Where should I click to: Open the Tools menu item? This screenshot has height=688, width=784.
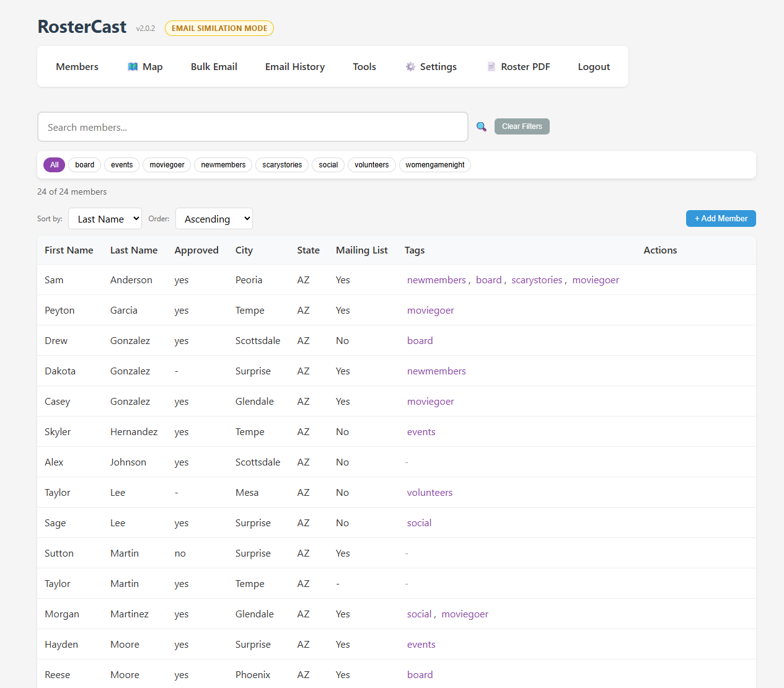click(364, 66)
